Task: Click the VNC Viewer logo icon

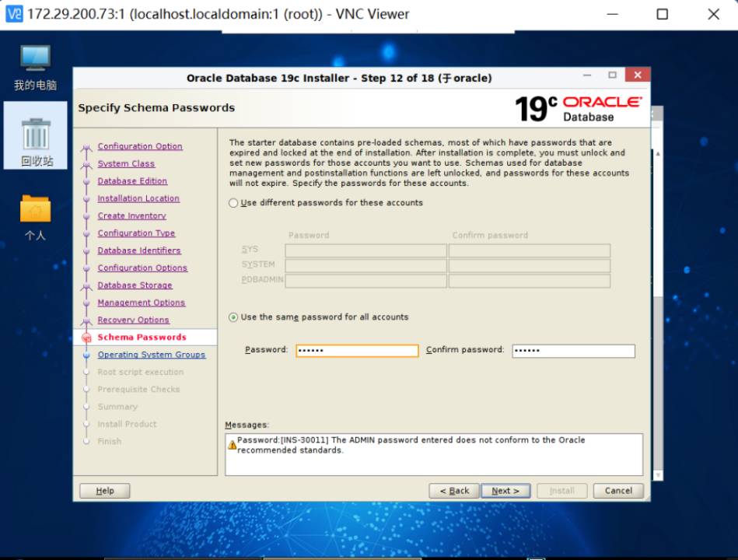Action: (13, 14)
